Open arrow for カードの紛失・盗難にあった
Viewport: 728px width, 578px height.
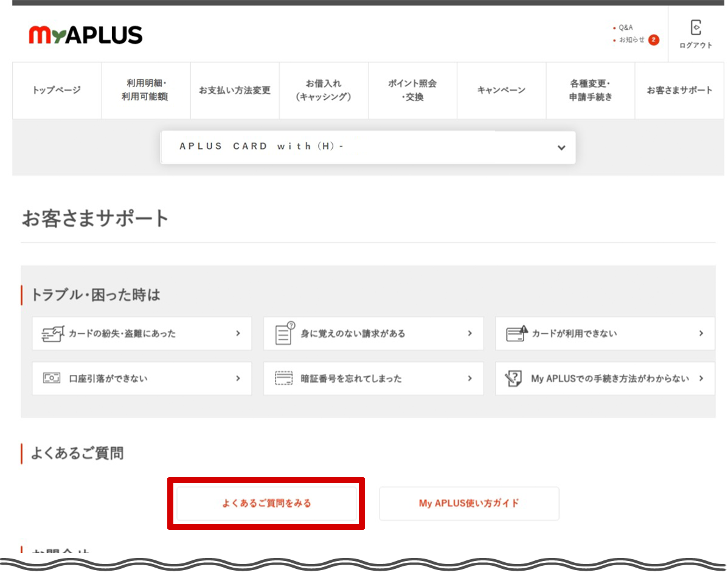pyautogui.click(x=238, y=333)
